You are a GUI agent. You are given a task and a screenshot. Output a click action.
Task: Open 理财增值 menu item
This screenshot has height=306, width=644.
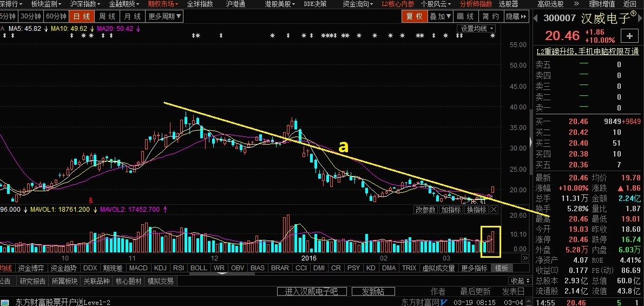tap(602, 4)
